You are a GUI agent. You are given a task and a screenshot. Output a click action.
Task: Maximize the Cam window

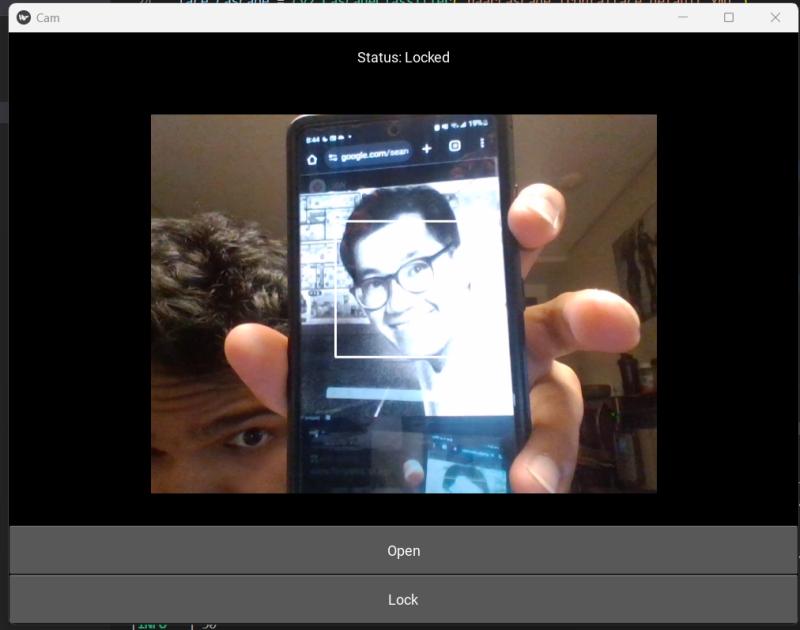pyautogui.click(x=729, y=17)
